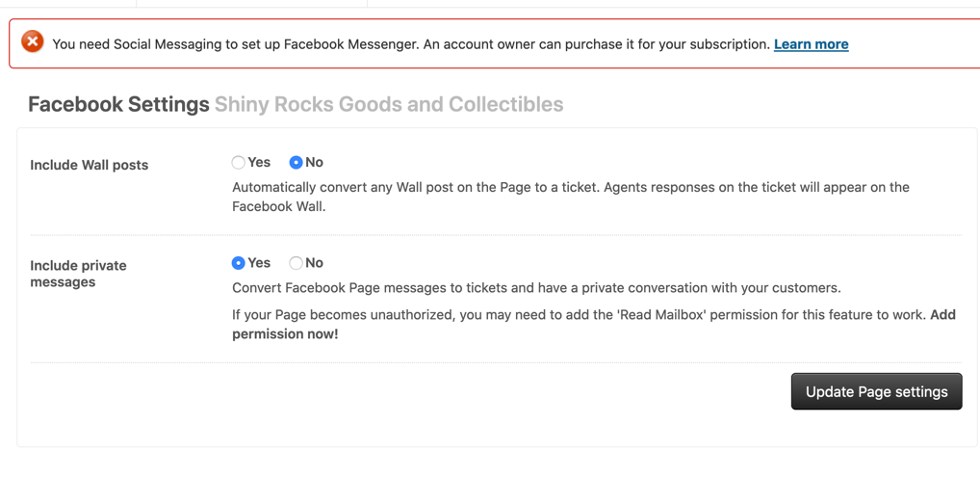Click the Wall post auto-convert description text
980x477 pixels.
pyautogui.click(x=570, y=197)
